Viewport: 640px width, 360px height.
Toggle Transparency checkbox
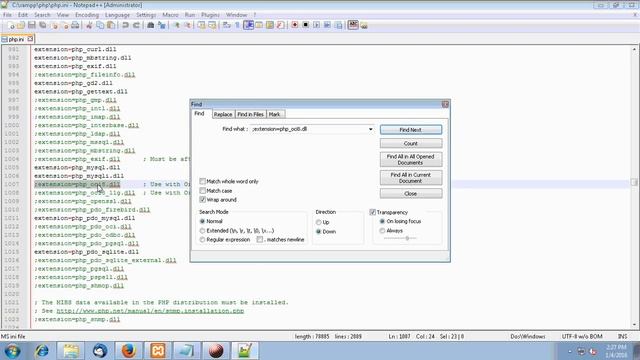click(372, 212)
